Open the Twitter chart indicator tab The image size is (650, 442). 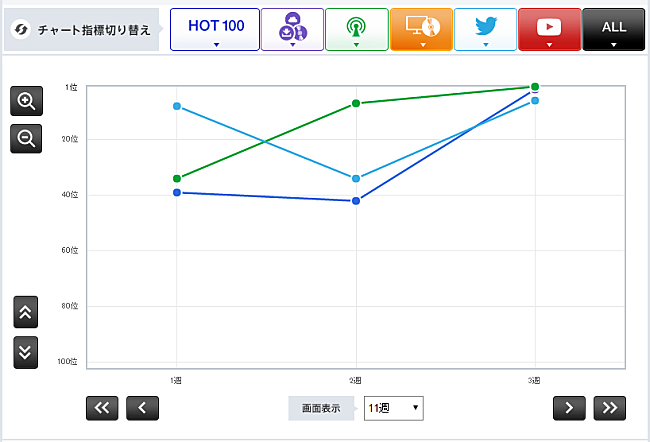click(486, 29)
